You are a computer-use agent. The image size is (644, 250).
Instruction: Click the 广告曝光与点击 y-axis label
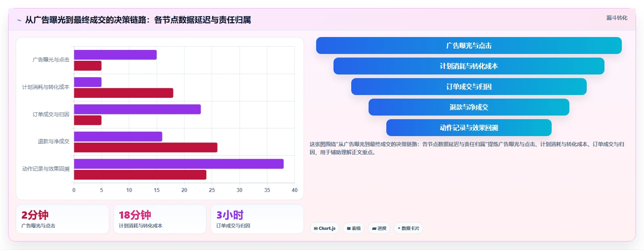51,60
